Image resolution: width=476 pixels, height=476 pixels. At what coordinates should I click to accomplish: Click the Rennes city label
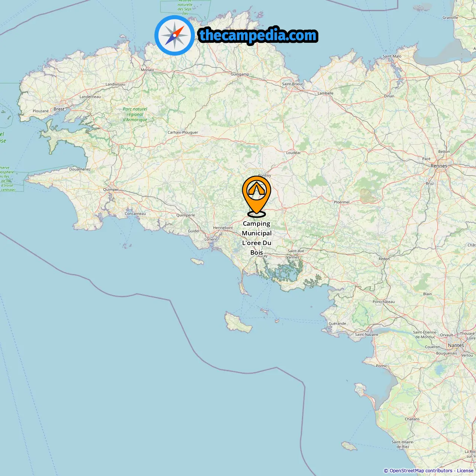[x=439, y=166]
